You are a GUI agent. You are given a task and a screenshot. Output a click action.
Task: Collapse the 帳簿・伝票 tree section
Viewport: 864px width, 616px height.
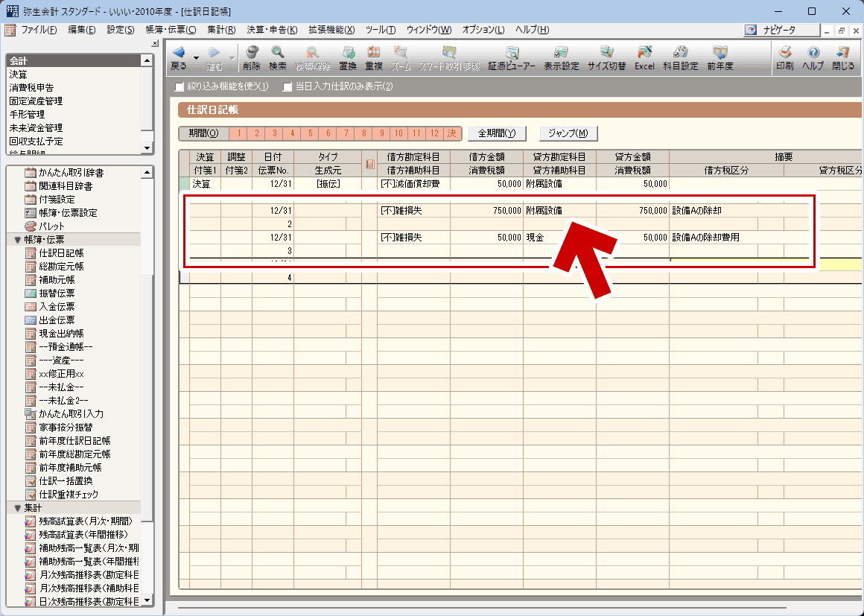(x=18, y=240)
